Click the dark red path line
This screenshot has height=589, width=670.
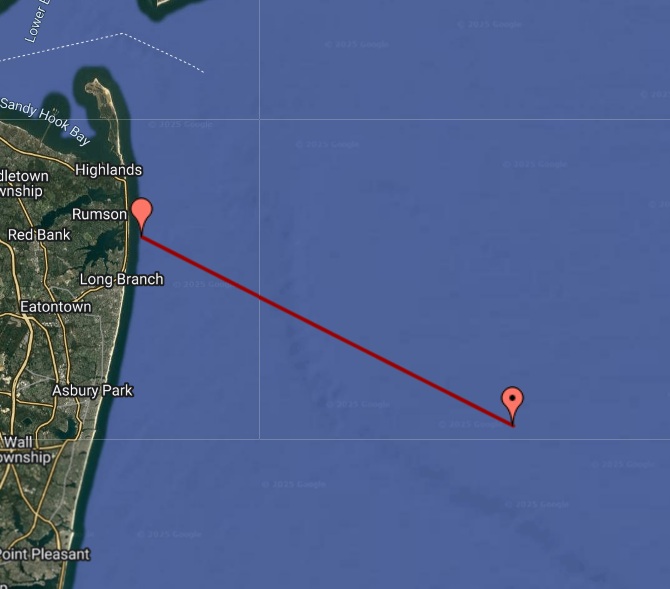(x=327, y=331)
